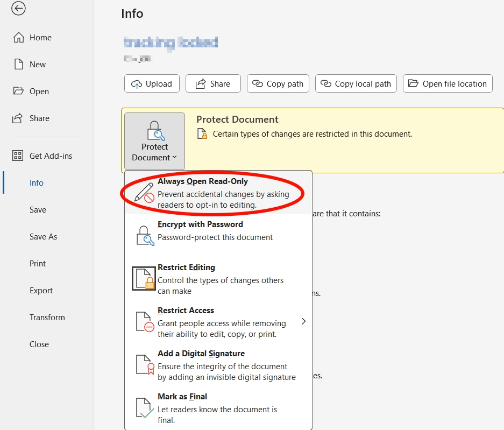This screenshot has width=504, height=430.
Task: Click the Restrict Access blocked-circle icon
Action: (x=143, y=322)
